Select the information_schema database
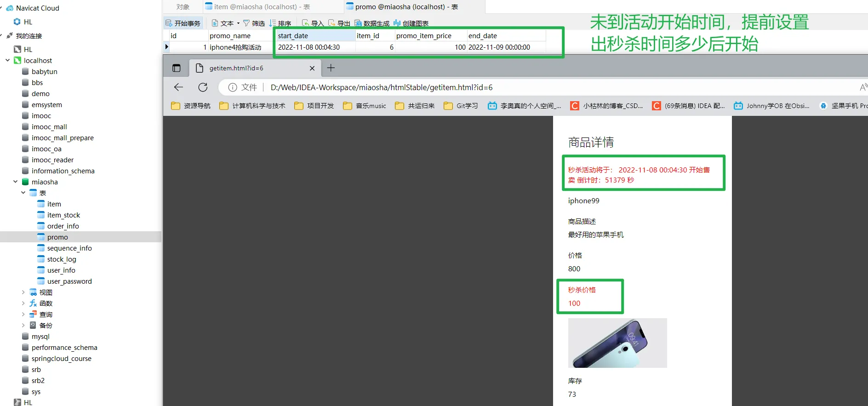Screen dimensions: 868x406 [x=63, y=171]
